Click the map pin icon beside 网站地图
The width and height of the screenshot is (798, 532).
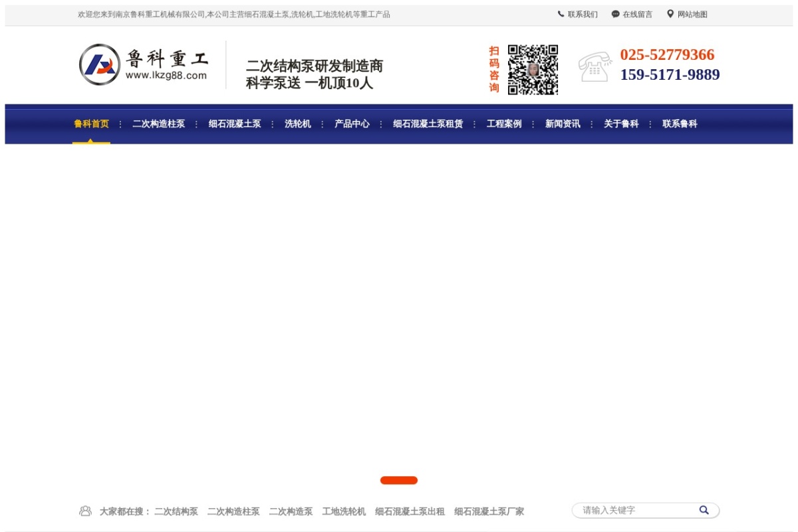pos(670,13)
